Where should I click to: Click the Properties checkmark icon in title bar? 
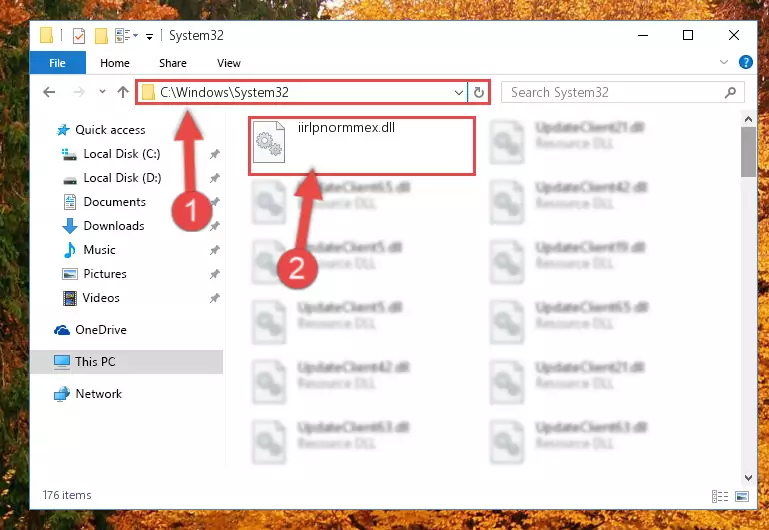coord(78,36)
